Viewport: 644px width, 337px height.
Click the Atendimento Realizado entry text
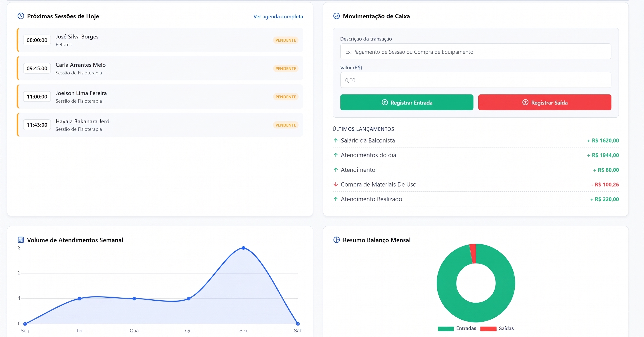point(371,199)
